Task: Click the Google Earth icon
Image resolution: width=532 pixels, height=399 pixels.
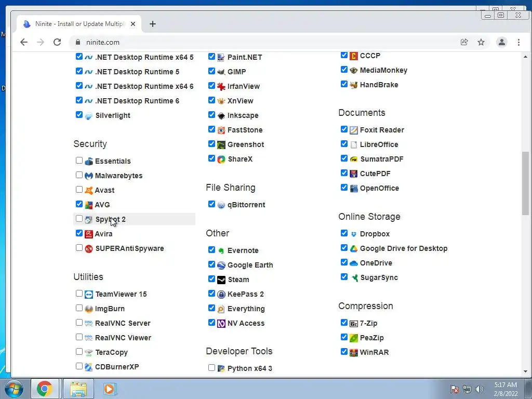Action: click(221, 265)
